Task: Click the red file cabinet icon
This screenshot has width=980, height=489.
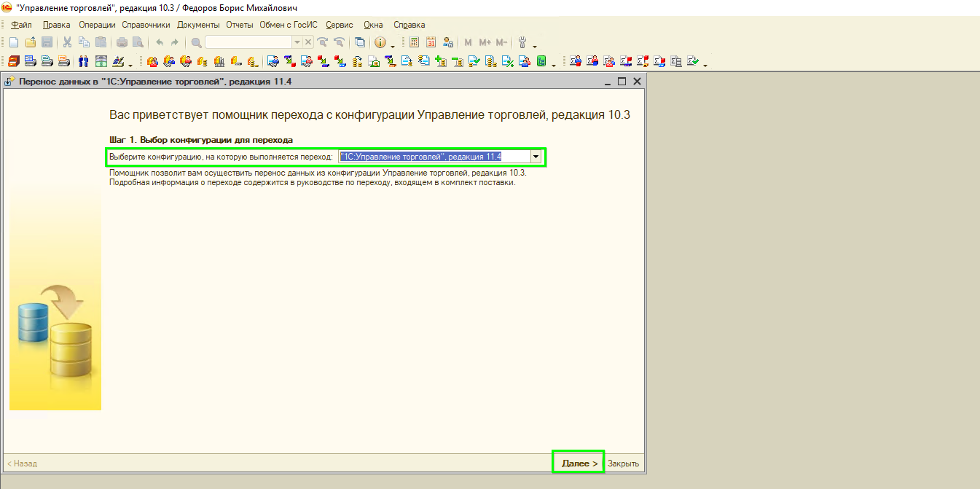Action: [13, 61]
